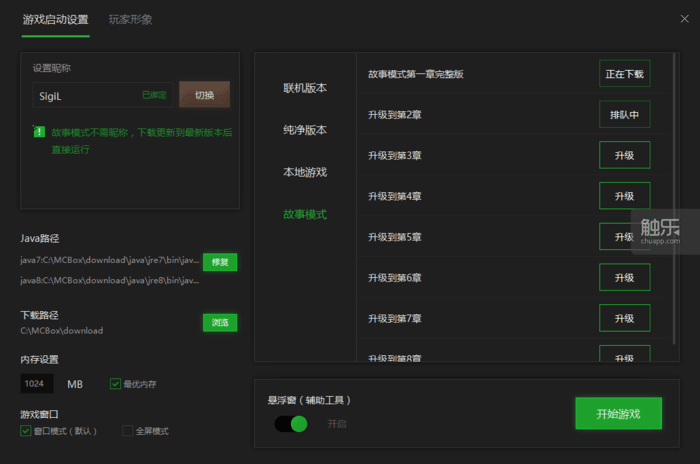700x464 pixels.
Task: Open the 本地游戏 category
Action: tap(305, 172)
